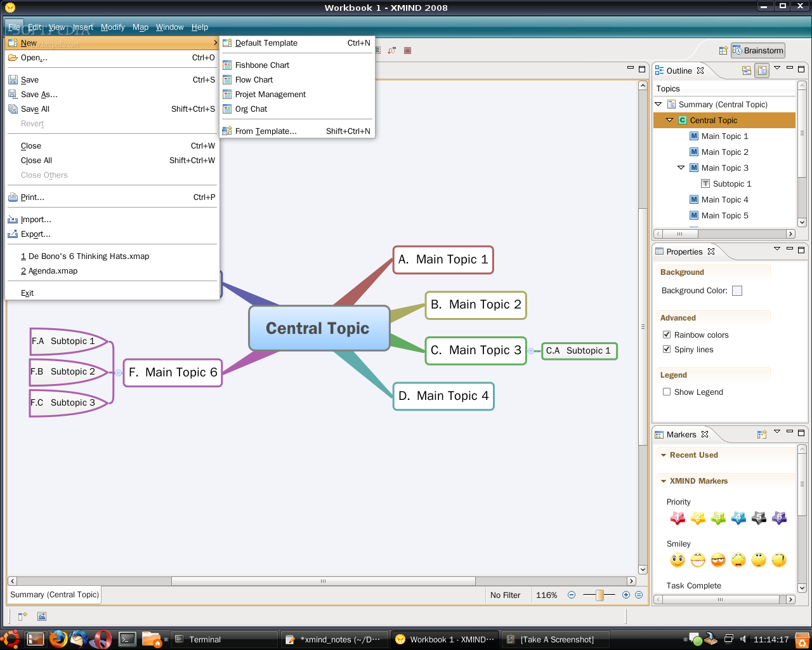Open recent file De Bono's 6 Thinking Hats.xmap
This screenshot has width=812, height=650.
(112, 256)
